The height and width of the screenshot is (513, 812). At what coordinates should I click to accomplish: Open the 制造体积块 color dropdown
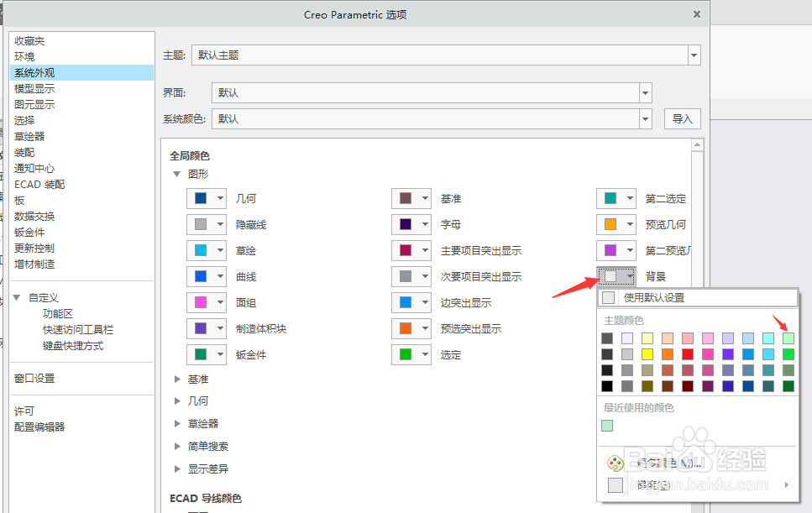tap(207, 328)
